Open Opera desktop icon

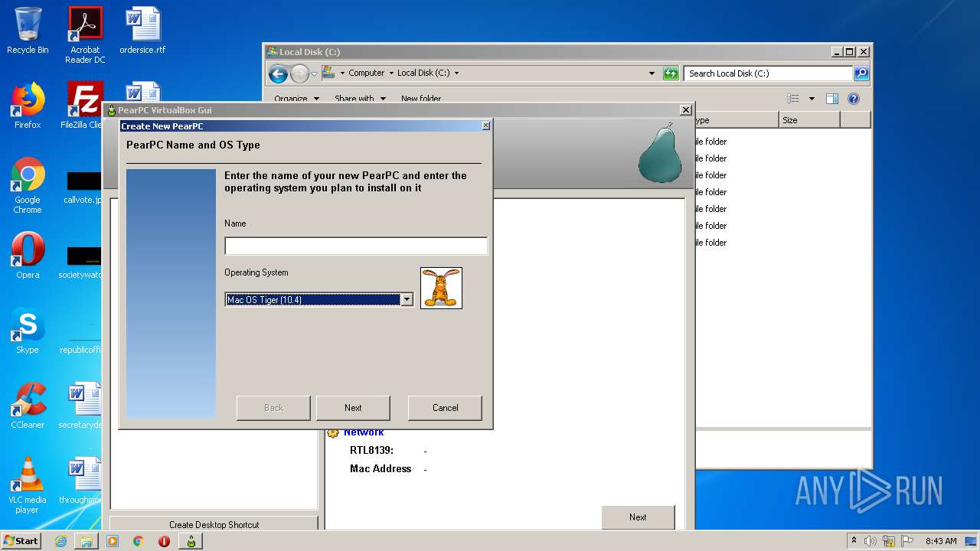pos(28,256)
